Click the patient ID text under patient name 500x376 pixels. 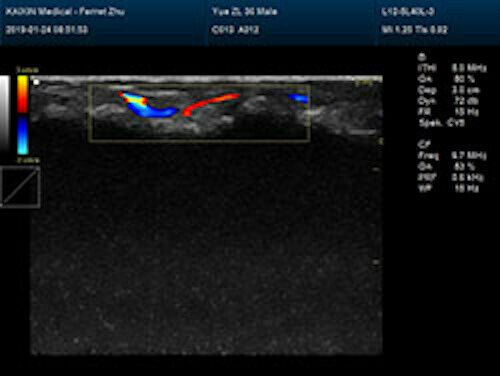(x=235, y=30)
